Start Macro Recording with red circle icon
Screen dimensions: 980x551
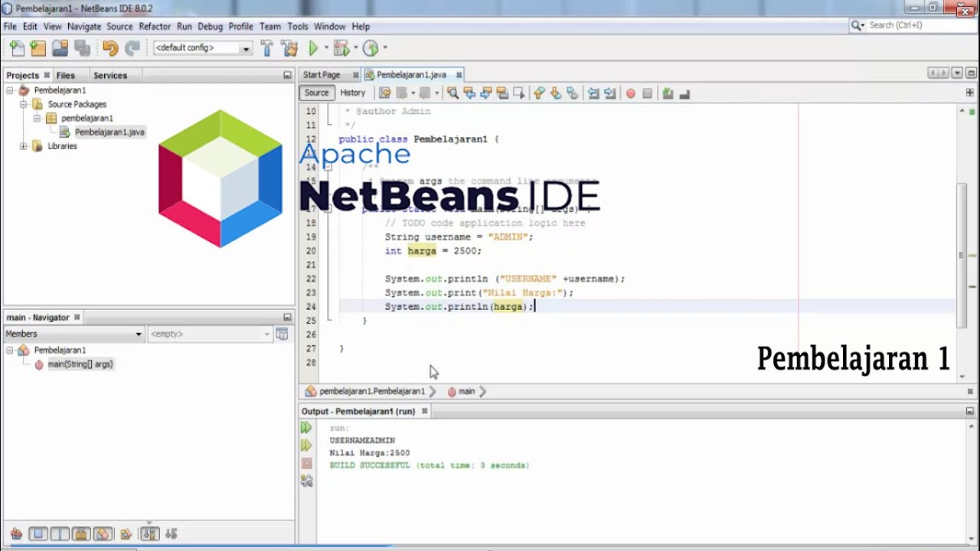(x=631, y=93)
